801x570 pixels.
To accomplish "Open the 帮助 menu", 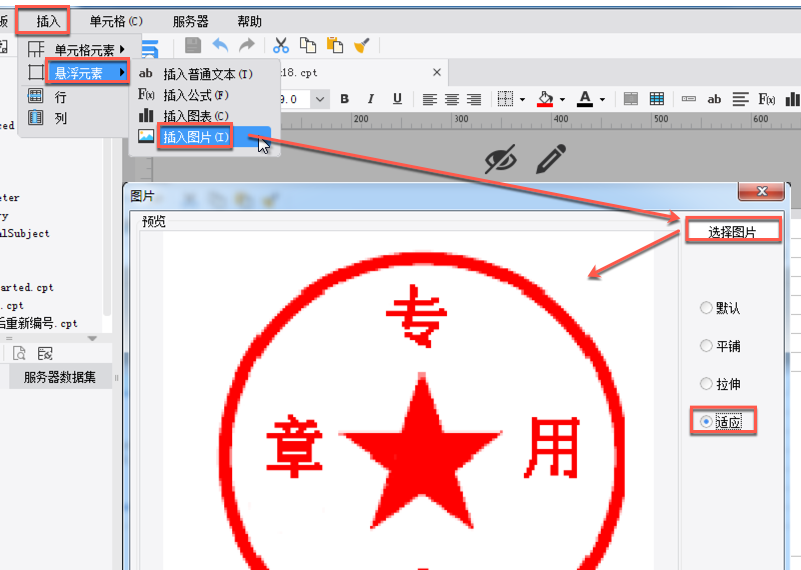I will [249, 21].
